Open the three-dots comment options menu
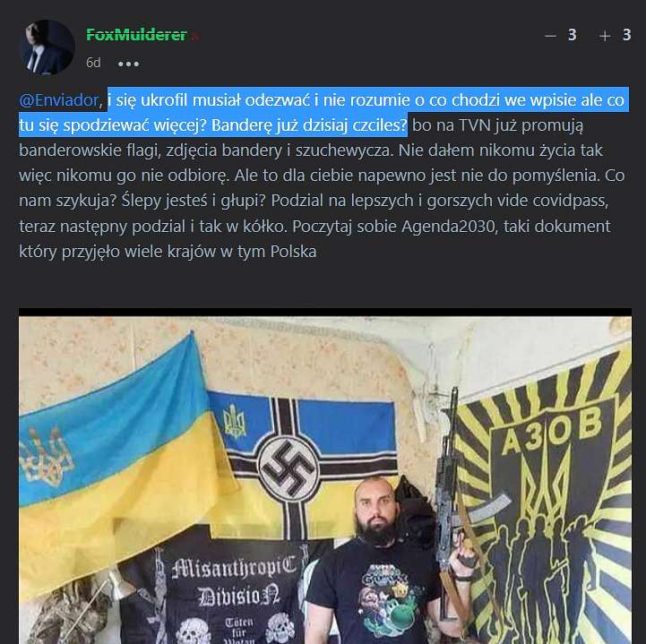Viewport: 646px width, 644px height. click(x=128, y=64)
